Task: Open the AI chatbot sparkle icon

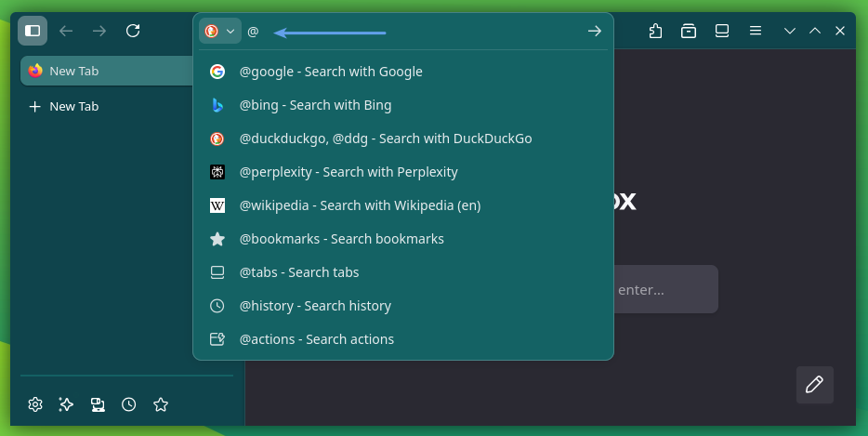Action: pos(66,404)
